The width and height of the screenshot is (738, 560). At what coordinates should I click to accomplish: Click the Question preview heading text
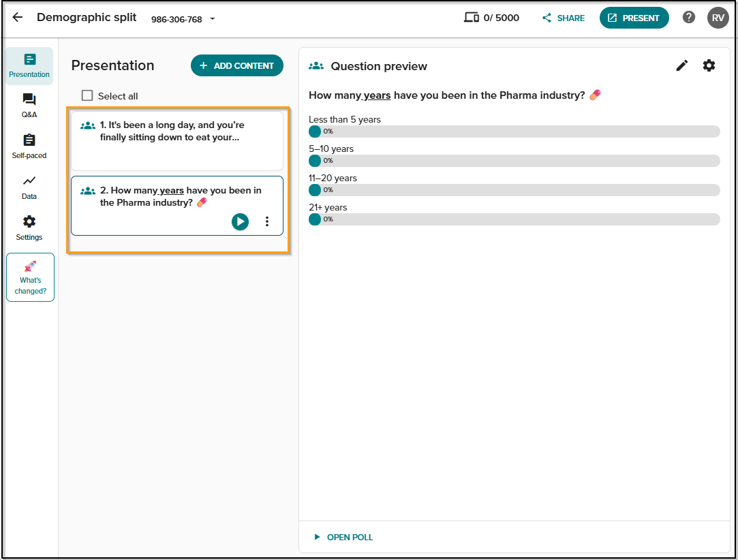[x=379, y=66]
